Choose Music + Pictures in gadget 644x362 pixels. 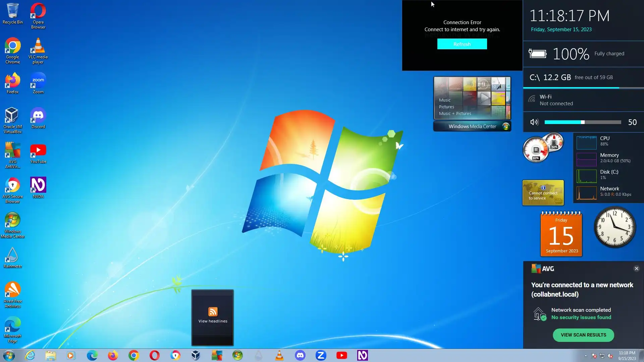coord(455,113)
